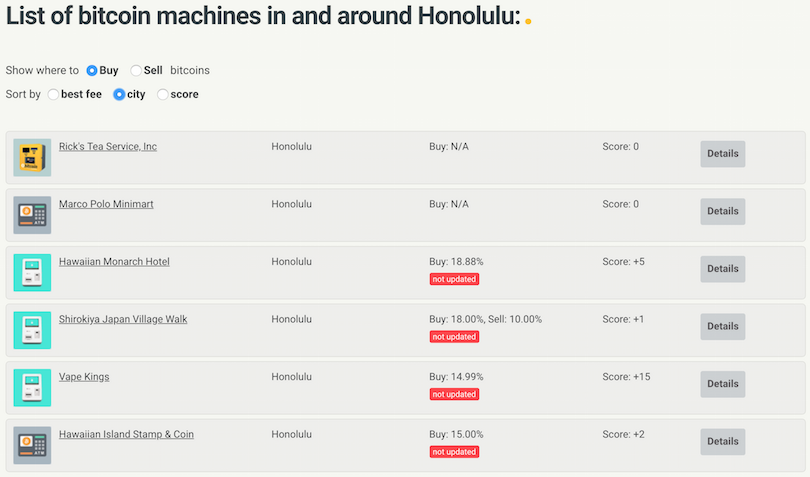This screenshot has height=477, width=810.
Task: Open the Marco Polo Minimart link
Action: (106, 204)
